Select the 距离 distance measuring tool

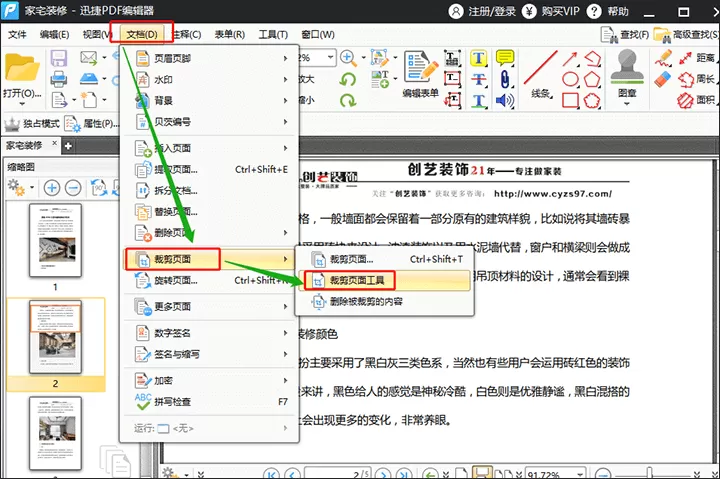pyautogui.click(x=697, y=58)
